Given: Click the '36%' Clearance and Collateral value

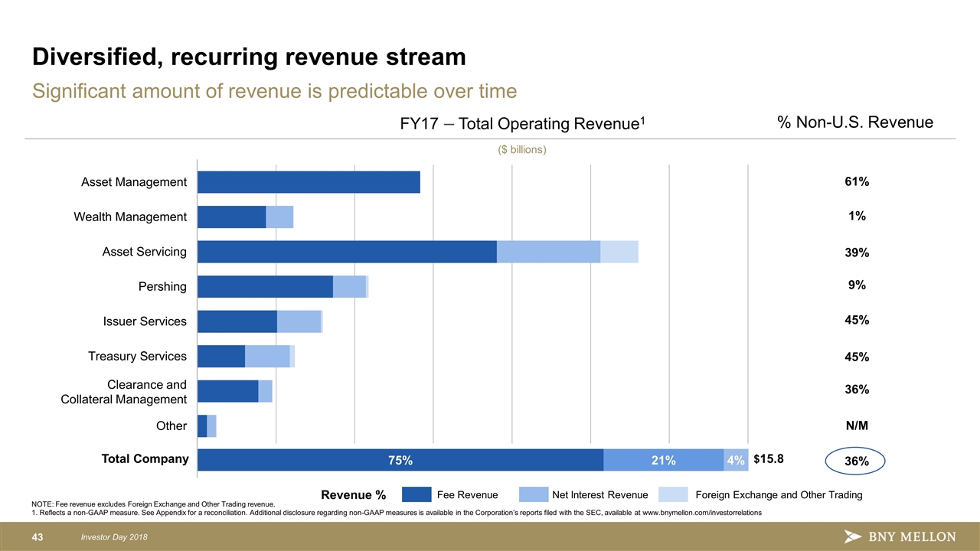Looking at the screenshot, I should [x=857, y=390].
